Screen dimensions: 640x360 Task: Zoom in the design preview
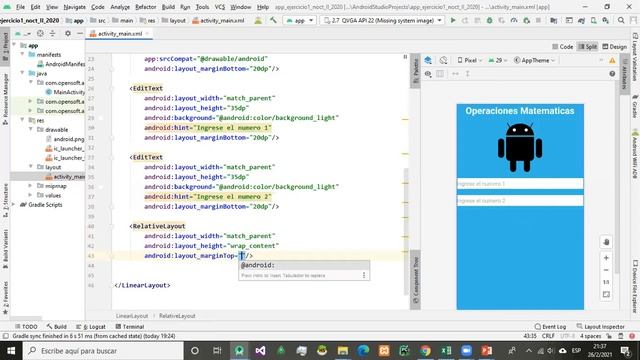(607, 258)
